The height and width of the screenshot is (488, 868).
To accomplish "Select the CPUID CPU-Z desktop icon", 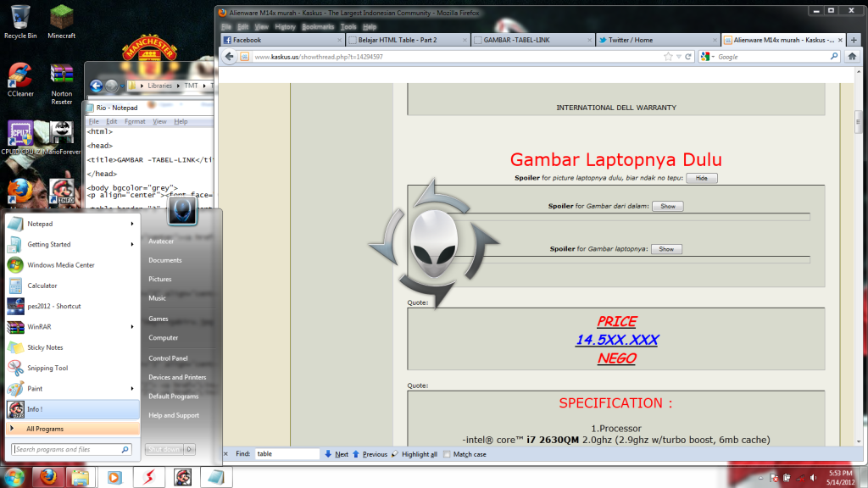I will pyautogui.click(x=19, y=138).
